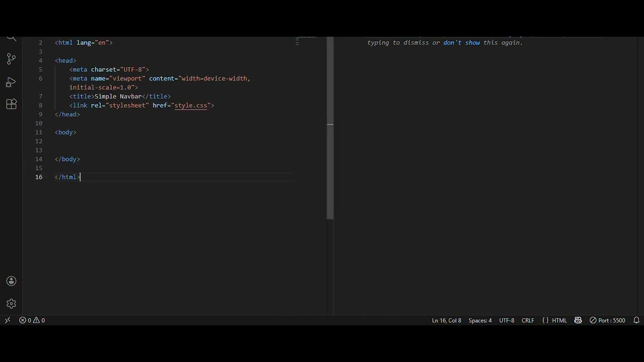Open the Copilot status icon
644x362 pixels.
pos(578,320)
